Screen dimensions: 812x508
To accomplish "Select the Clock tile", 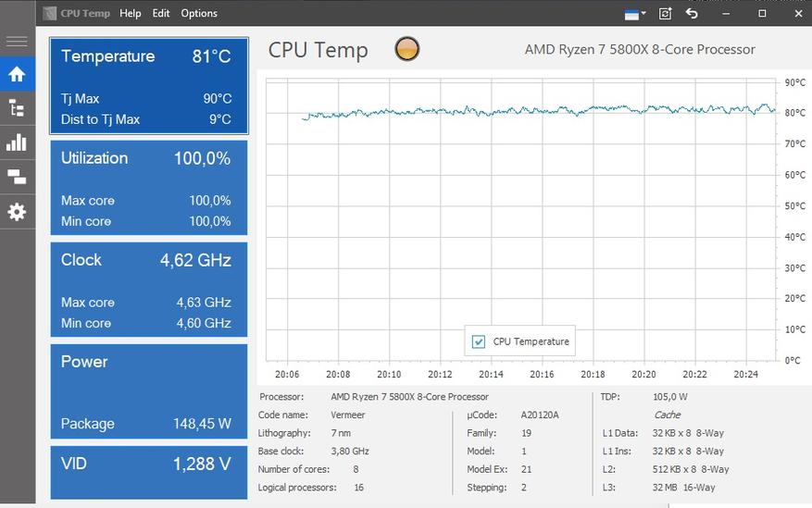I will click(148, 290).
